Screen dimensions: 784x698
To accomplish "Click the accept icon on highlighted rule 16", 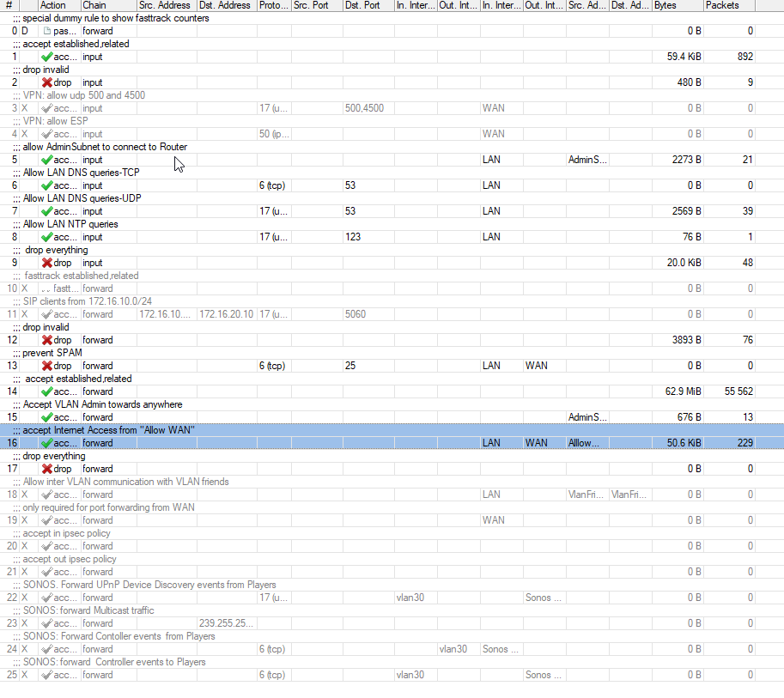I will tap(47, 443).
